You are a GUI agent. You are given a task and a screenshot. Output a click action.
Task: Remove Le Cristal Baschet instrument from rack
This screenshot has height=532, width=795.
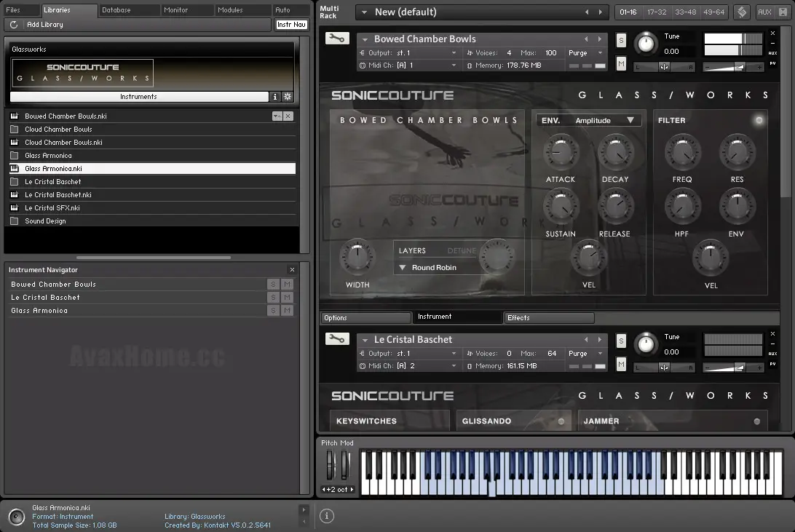tap(772, 333)
